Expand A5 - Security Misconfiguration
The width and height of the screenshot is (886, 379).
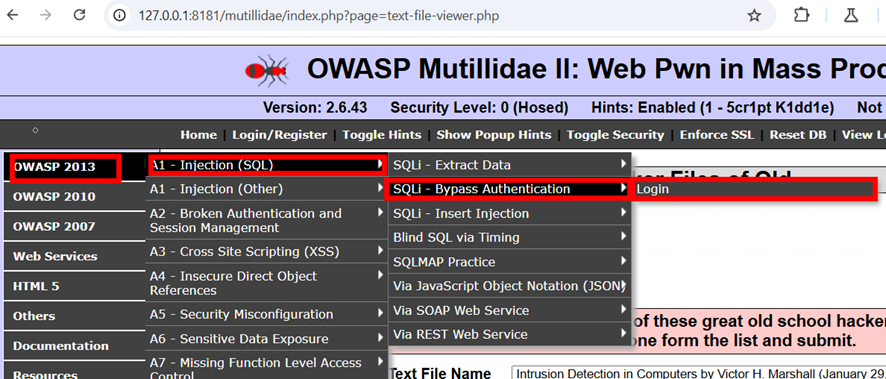pyautogui.click(x=266, y=314)
